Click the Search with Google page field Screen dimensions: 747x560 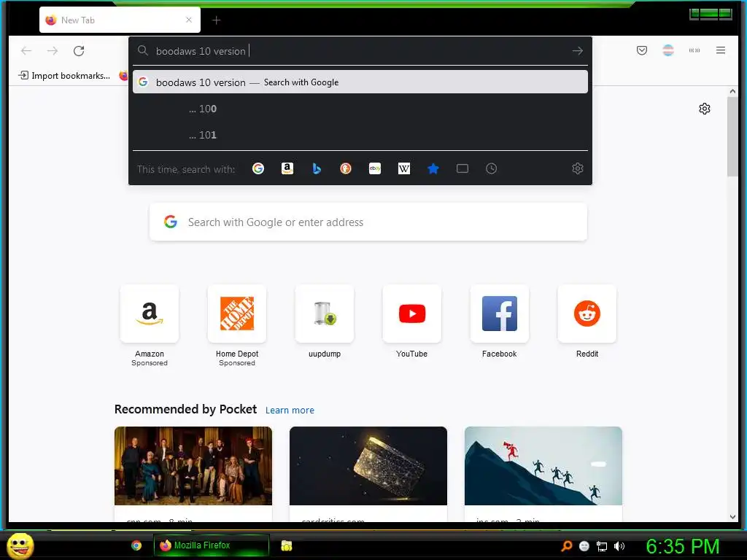coord(368,222)
